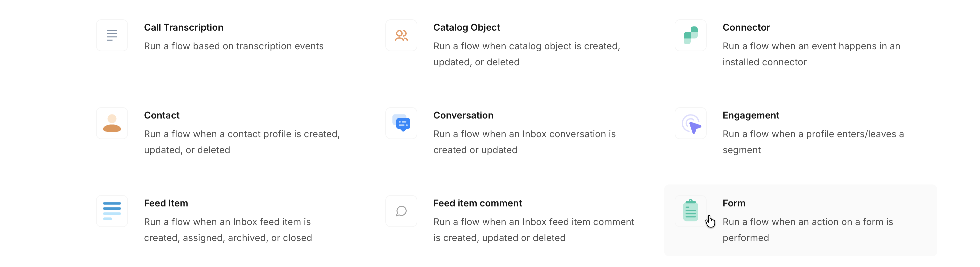Select the Call Transcription trigger title
The image size is (980, 267).
183,27
